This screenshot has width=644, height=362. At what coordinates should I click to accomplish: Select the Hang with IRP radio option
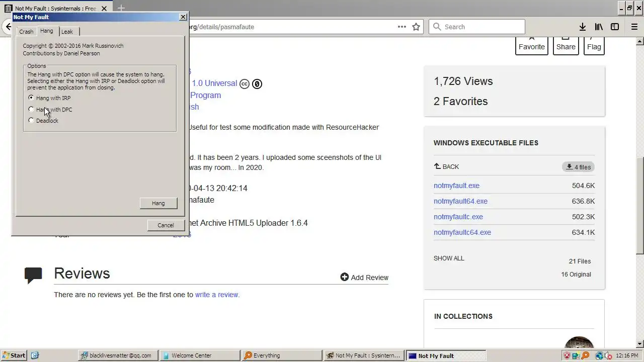pyautogui.click(x=49, y=98)
